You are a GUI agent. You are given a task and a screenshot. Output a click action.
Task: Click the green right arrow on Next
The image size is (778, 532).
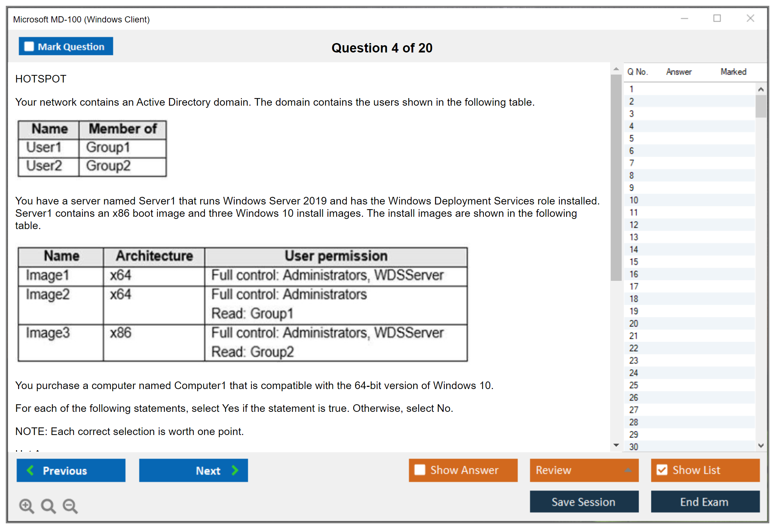(235, 470)
